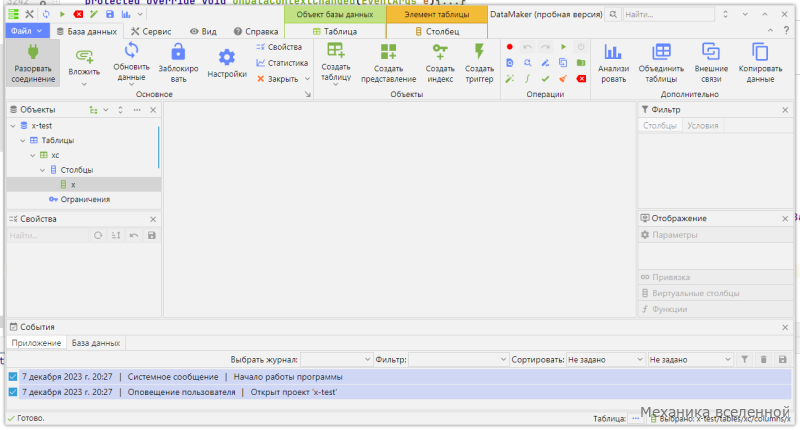This screenshot has width=800, height=430.
Task: Click the Разорвать соединение plug button
Action: pyautogui.click(x=33, y=63)
